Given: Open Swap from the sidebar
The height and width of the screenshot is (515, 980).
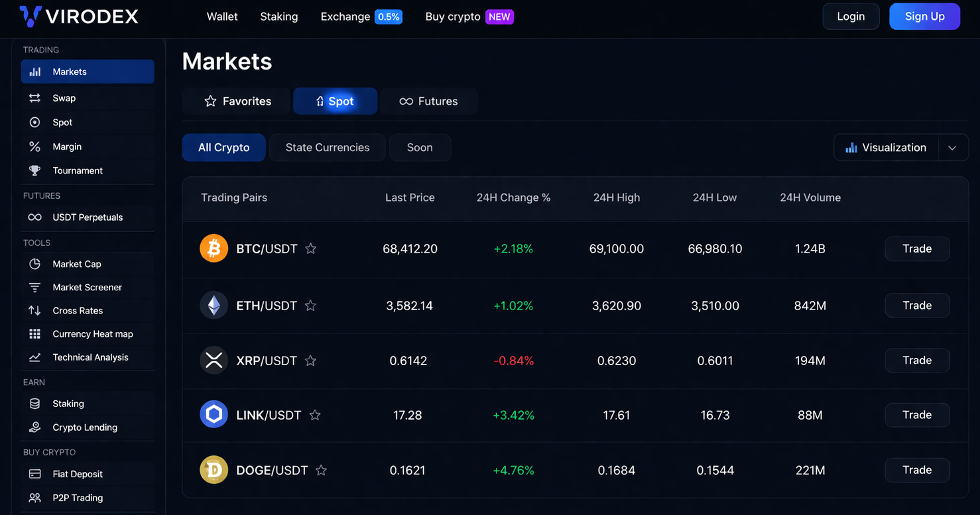Looking at the screenshot, I should click(x=64, y=98).
